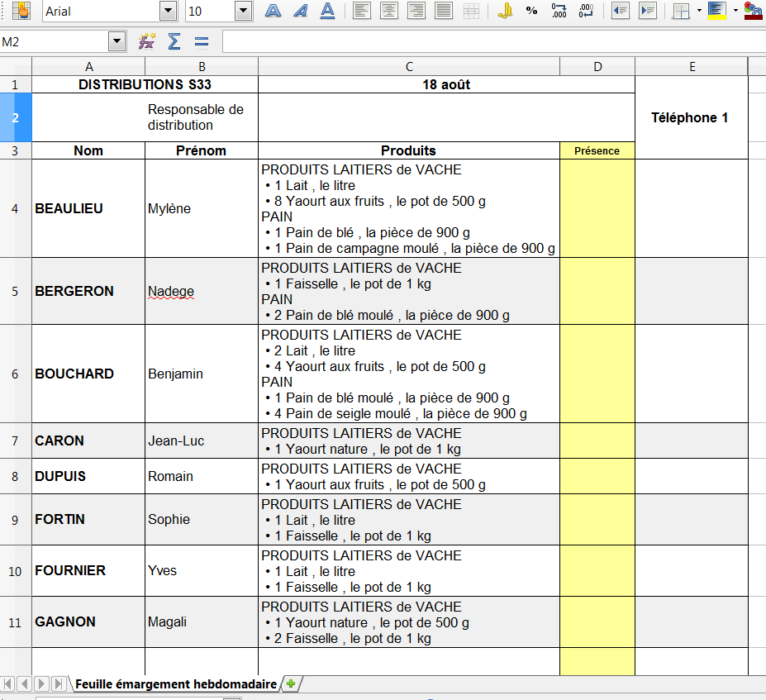Go to the last sheet tab

[x=59, y=683]
